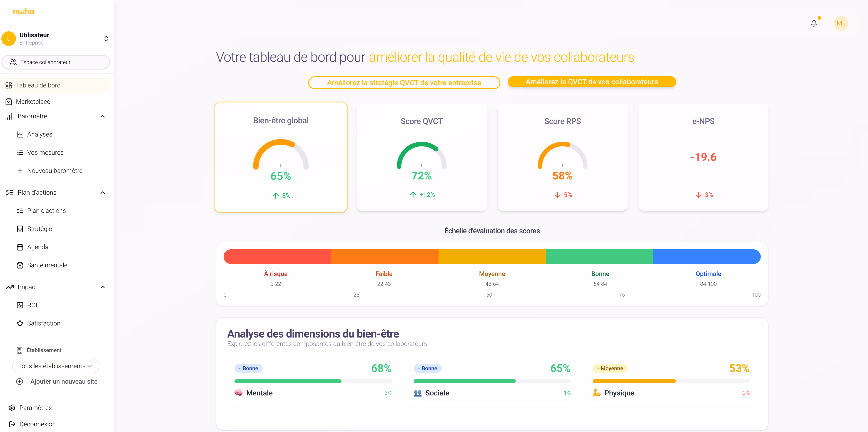
Task: Collapse the Impact section chevron
Action: coord(103,287)
